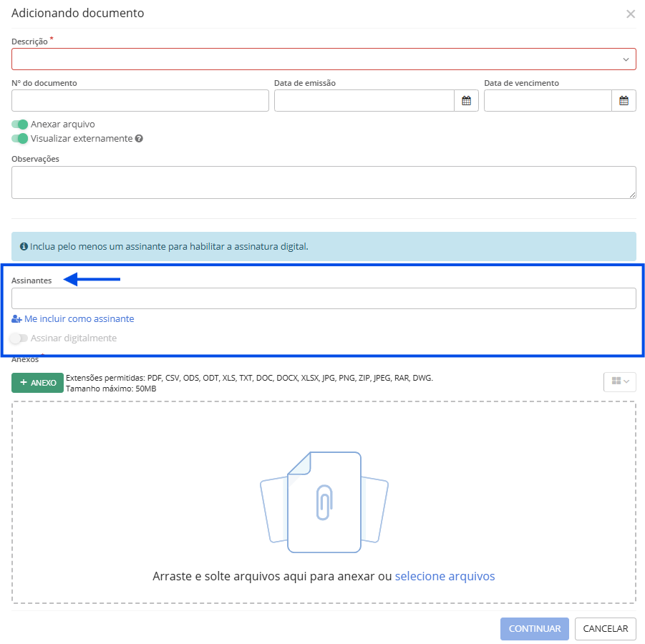Click the grid view icon for attachments

point(616,381)
